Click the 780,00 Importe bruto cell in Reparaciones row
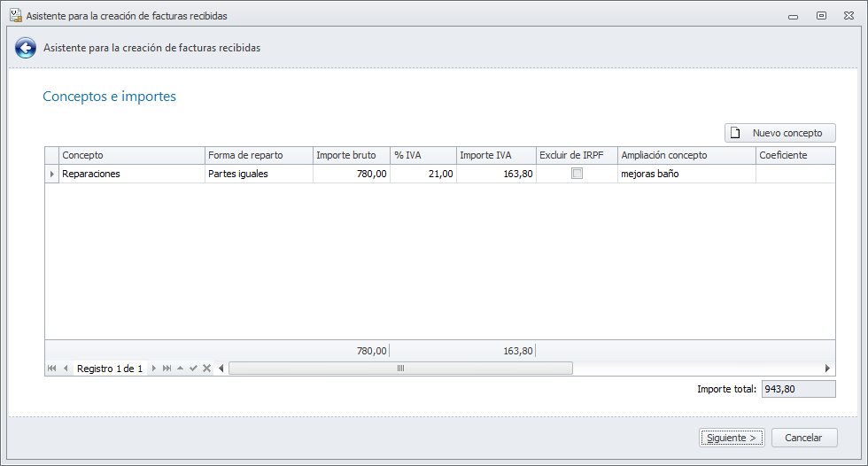 point(352,174)
